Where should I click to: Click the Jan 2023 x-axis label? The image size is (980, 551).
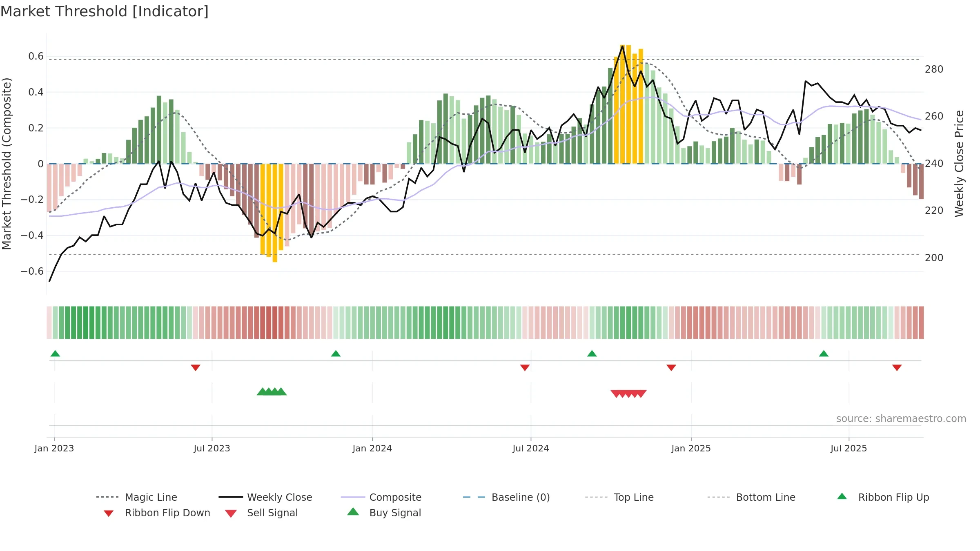point(54,449)
